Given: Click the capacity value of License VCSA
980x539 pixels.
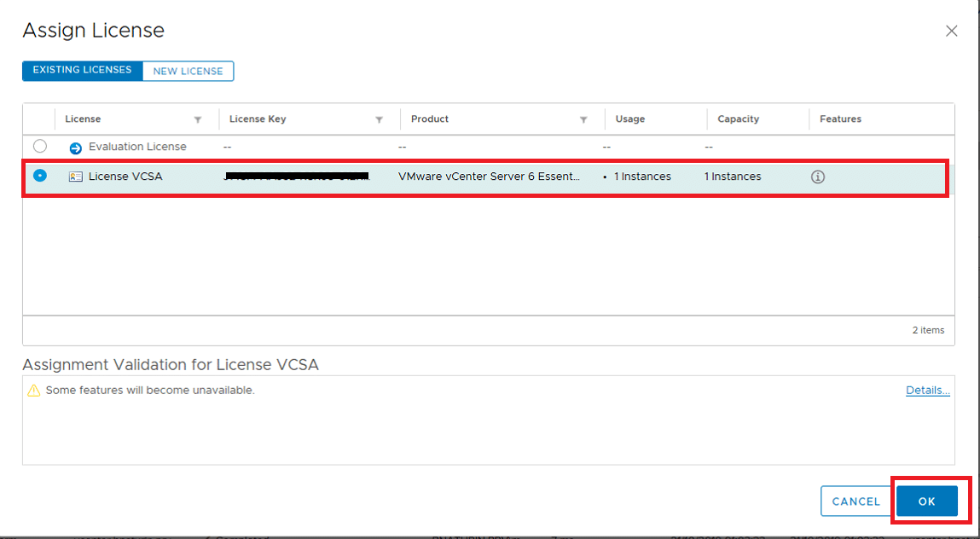Looking at the screenshot, I should pos(733,177).
